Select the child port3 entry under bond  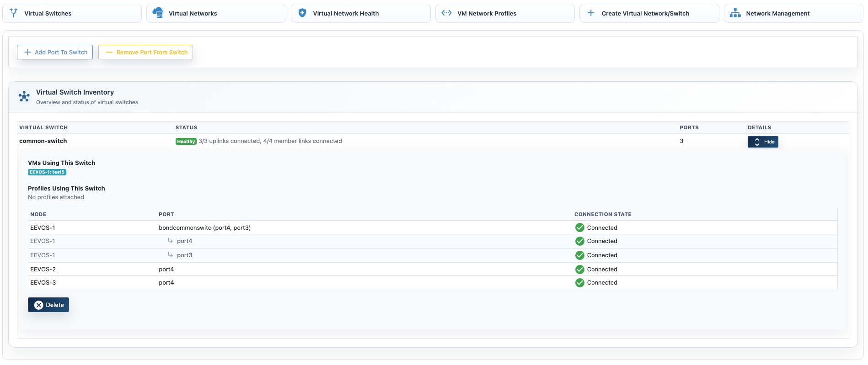pyautogui.click(x=184, y=255)
